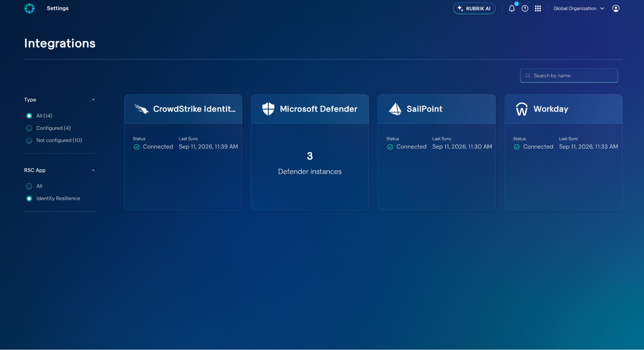The height and width of the screenshot is (350, 644).
Task: Click SailPoint last sync 11:30 AM
Action: (x=462, y=147)
